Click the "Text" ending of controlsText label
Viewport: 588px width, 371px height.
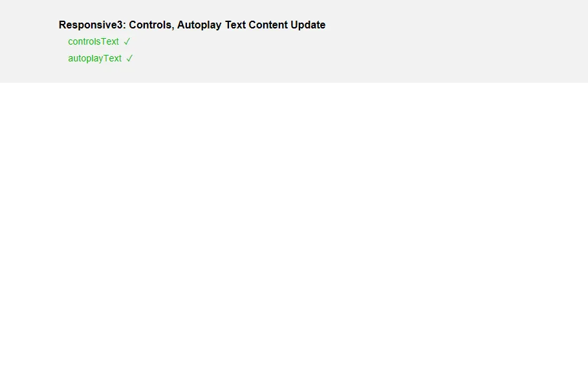(109, 41)
